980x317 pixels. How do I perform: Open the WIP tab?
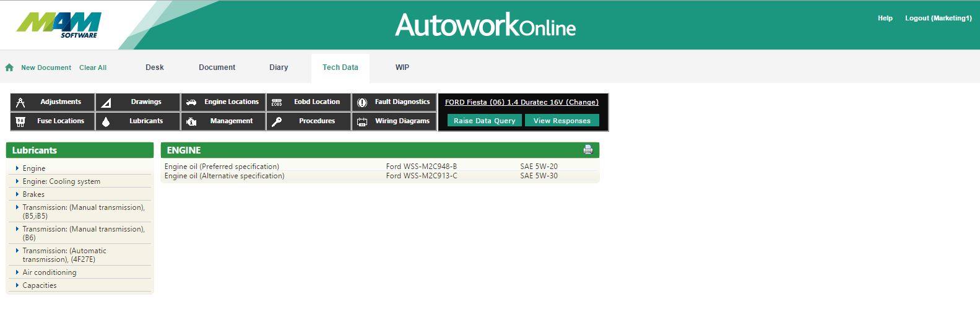[x=402, y=67]
